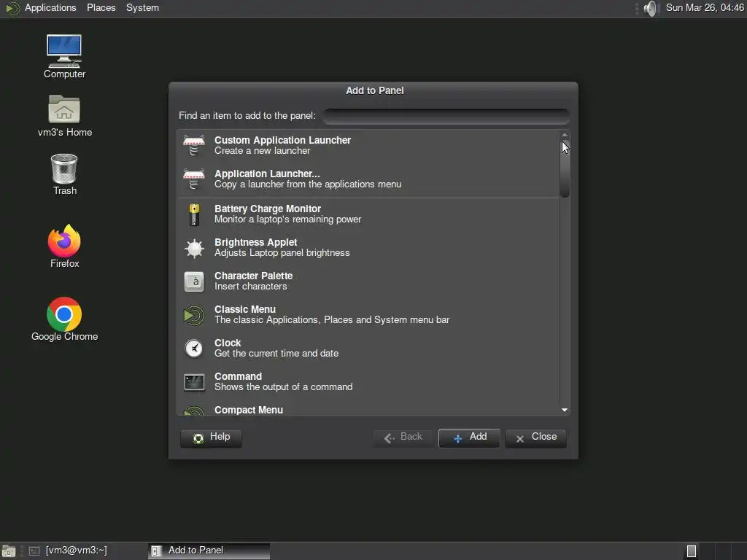The height and width of the screenshot is (560, 747).
Task: Choose the Clock applet icon
Action: [194, 349]
